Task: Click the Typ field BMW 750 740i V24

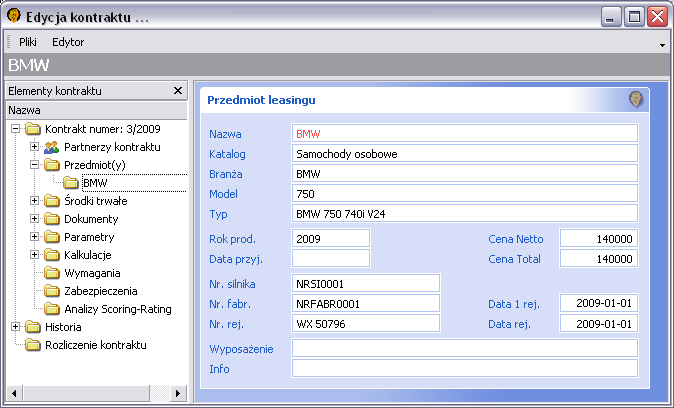Action: tap(465, 214)
